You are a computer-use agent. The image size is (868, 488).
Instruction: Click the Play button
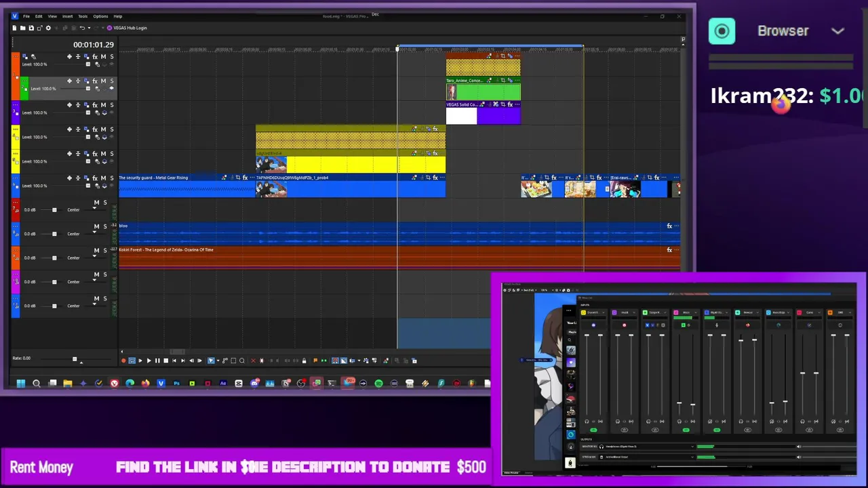click(x=149, y=361)
